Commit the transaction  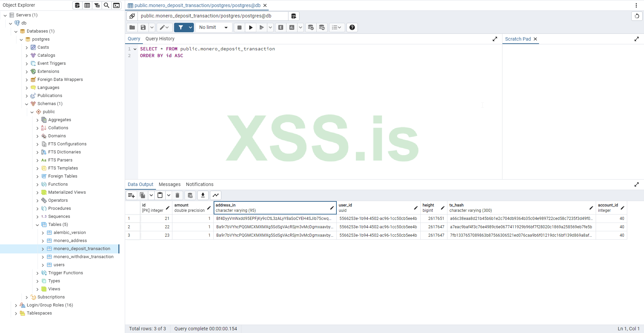311,28
